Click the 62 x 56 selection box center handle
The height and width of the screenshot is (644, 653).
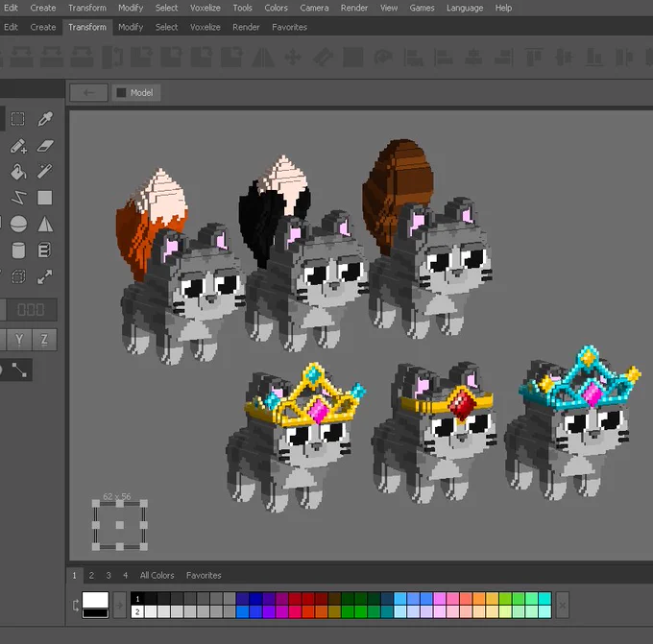tap(119, 525)
